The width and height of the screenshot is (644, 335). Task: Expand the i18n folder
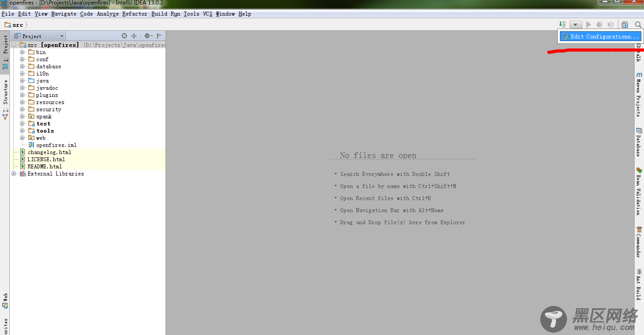click(x=22, y=74)
